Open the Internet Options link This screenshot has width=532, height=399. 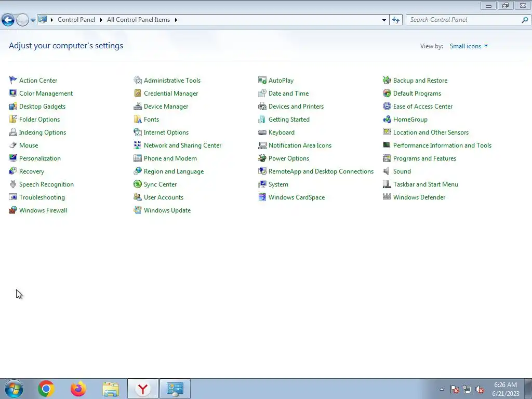pyautogui.click(x=166, y=132)
